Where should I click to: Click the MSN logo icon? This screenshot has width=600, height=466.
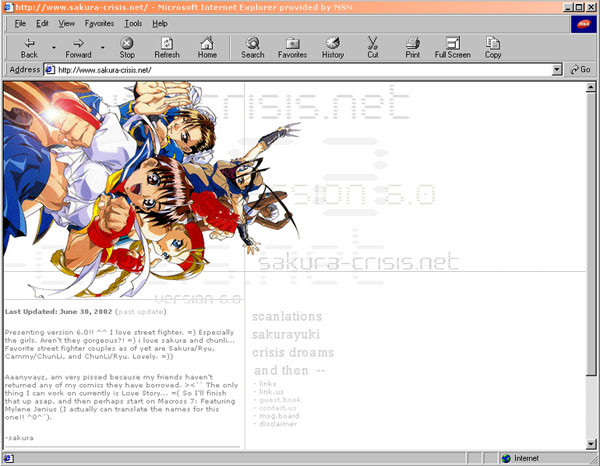583,24
